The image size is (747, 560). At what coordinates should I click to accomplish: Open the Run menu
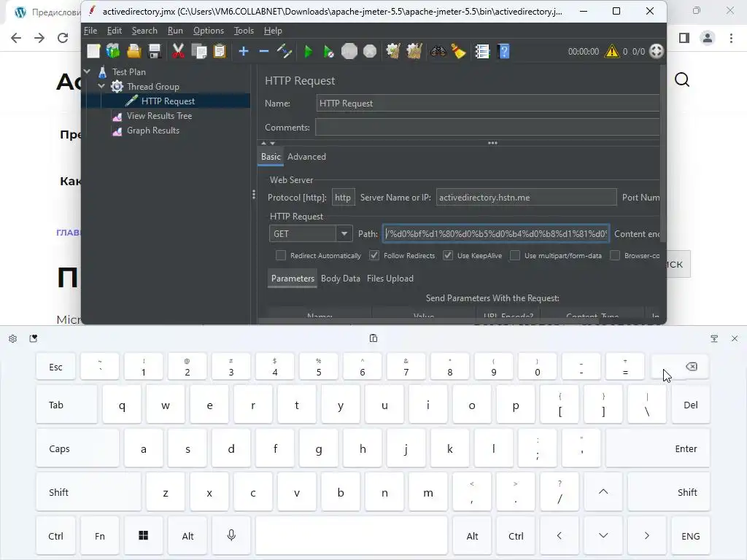175,31
